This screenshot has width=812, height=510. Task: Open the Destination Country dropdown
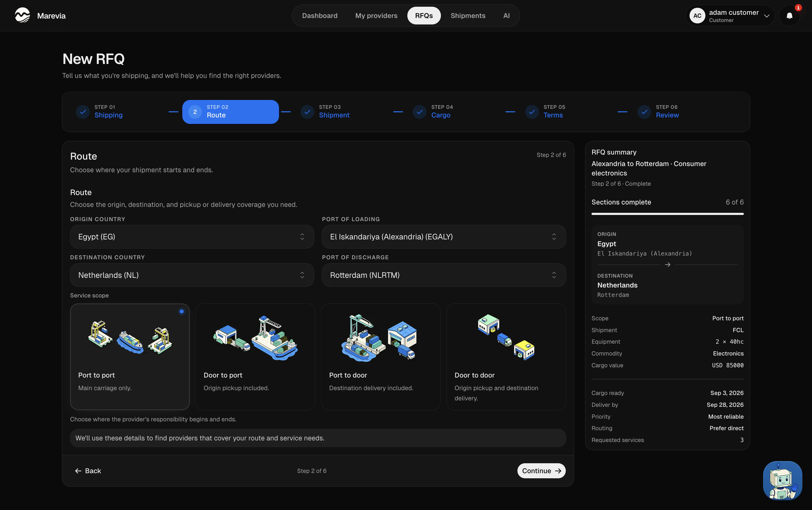(192, 275)
